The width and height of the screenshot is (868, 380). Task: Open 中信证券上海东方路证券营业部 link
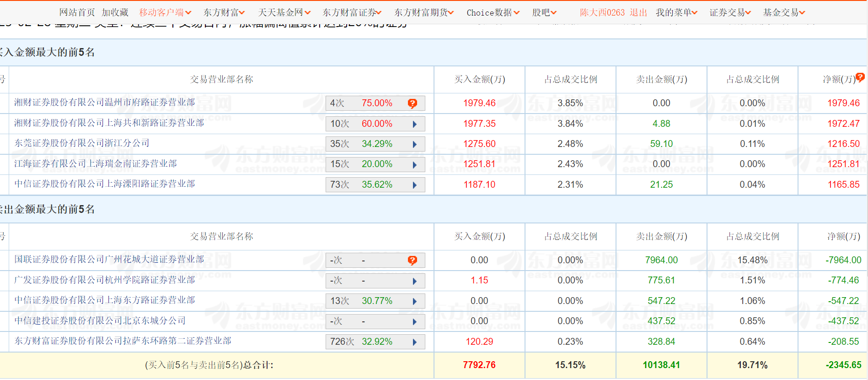[x=105, y=300]
